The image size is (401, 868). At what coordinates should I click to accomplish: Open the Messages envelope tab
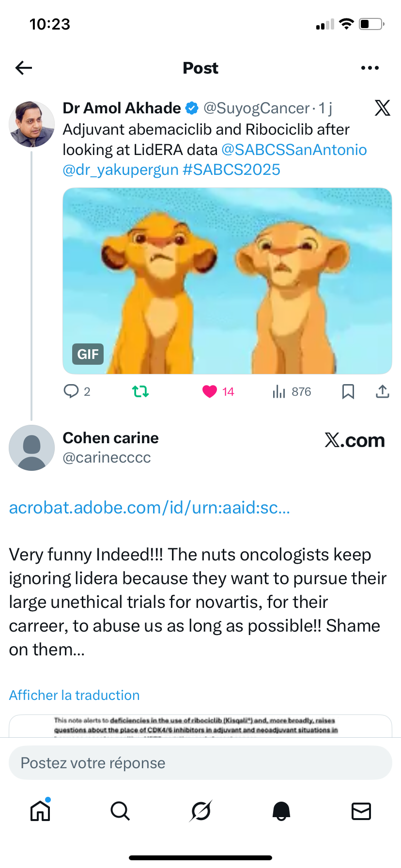pos(361,811)
